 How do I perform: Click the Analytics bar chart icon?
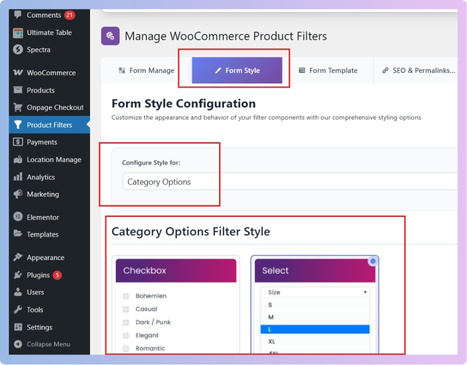(x=18, y=177)
